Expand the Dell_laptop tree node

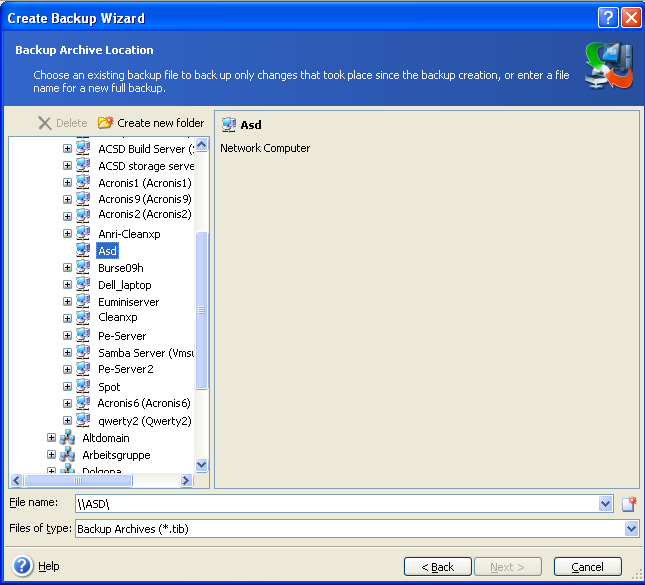point(67,284)
